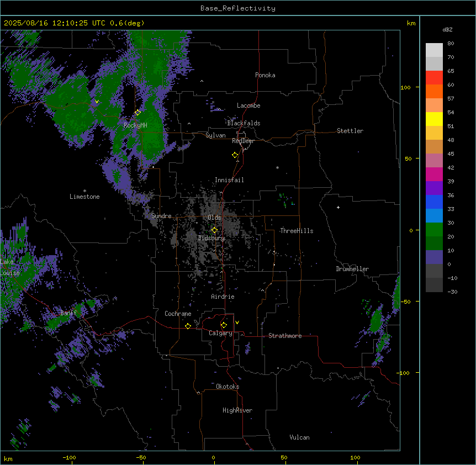This screenshot has height=465, width=476.
Task: Select the mauve pink legend swatch
Action: (x=434, y=160)
